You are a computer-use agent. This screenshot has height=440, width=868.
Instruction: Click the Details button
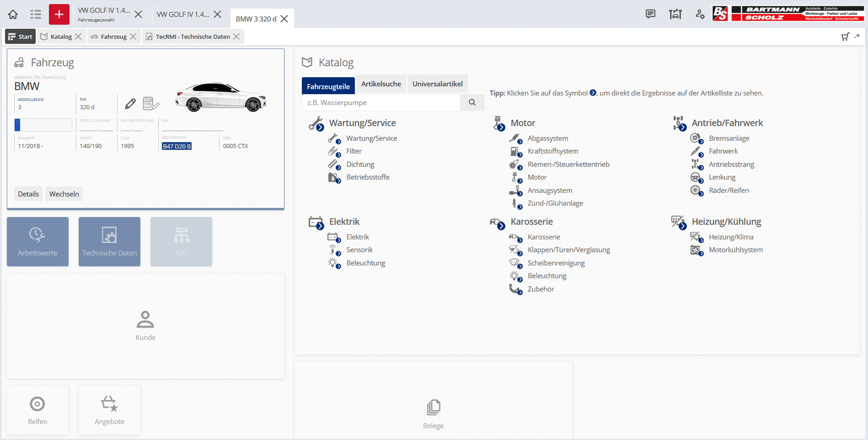point(28,194)
